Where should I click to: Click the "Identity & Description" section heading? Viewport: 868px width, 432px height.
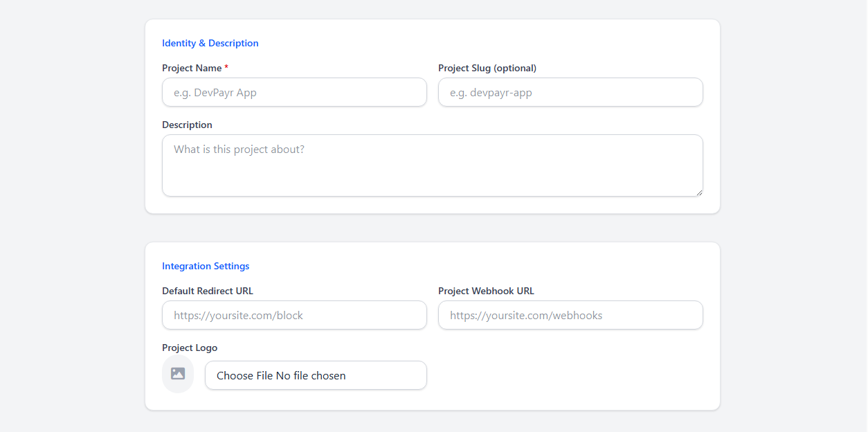210,43
